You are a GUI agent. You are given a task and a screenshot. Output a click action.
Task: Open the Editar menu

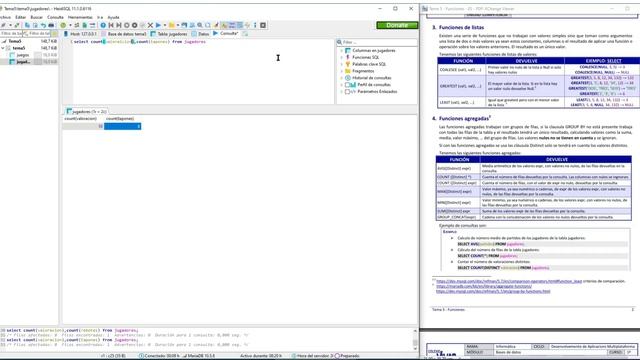(20, 17)
